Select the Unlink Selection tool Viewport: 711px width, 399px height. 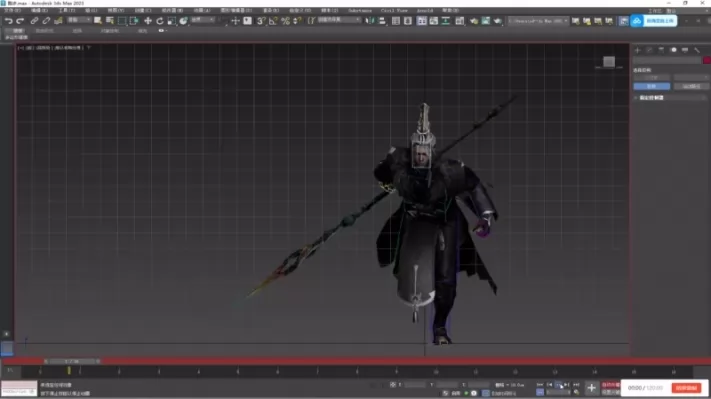click(x=46, y=21)
